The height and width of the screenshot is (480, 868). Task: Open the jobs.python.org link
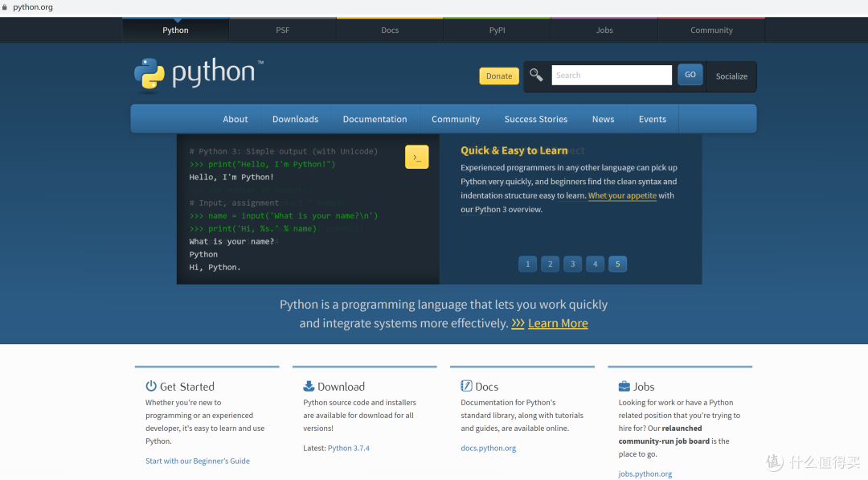(x=645, y=474)
